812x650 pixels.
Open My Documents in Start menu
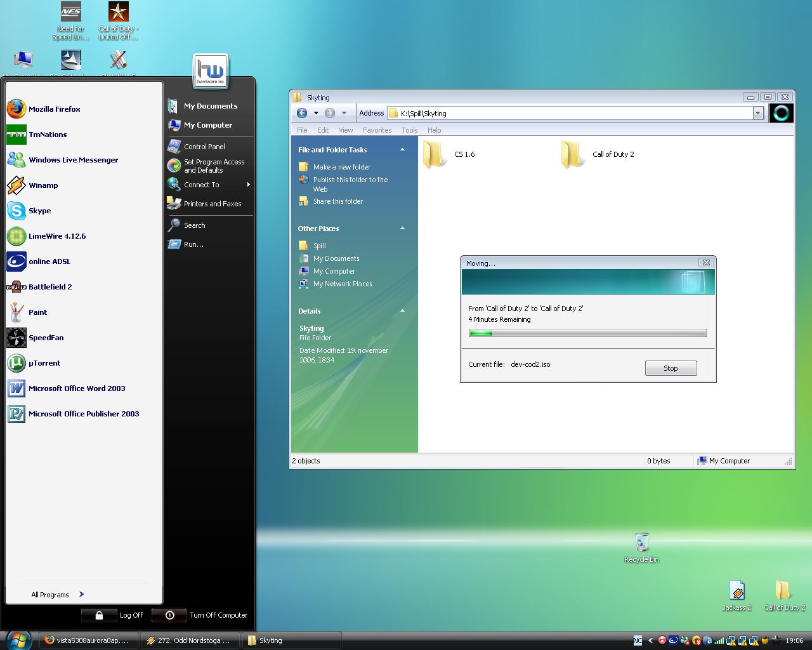[209, 106]
